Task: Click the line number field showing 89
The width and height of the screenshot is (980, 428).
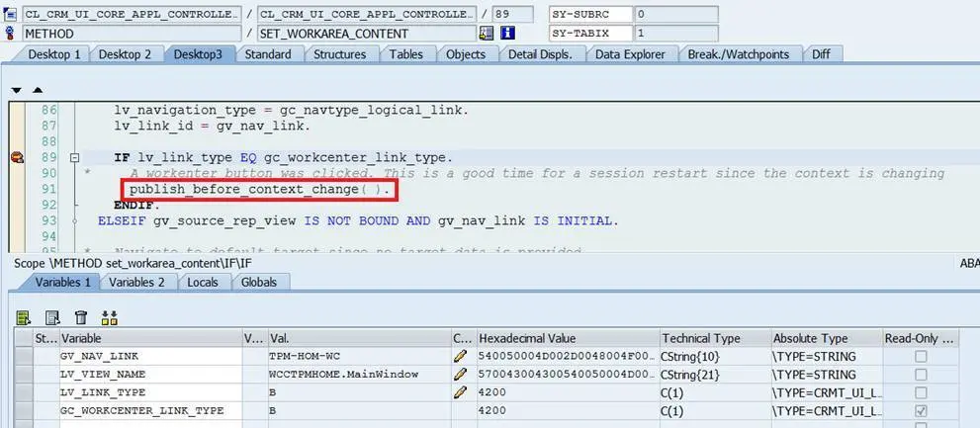Action: [512, 14]
